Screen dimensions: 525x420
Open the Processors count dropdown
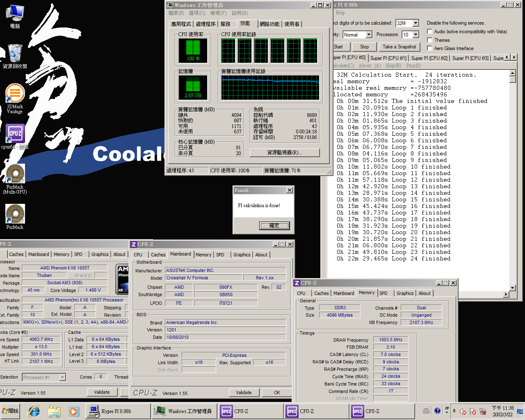[x=416, y=34]
